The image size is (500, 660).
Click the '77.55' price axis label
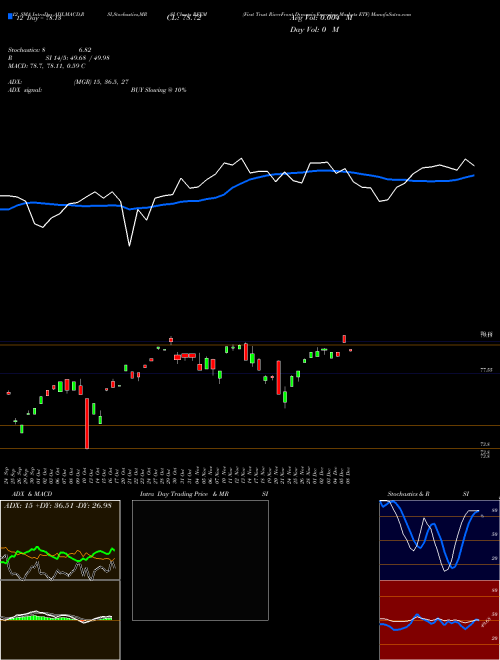click(486, 370)
